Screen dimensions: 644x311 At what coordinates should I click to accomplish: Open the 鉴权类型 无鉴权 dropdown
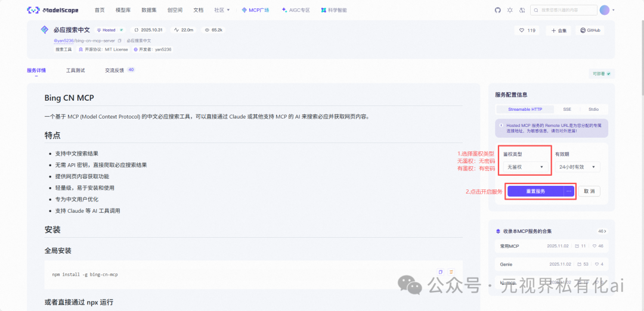click(525, 167)
